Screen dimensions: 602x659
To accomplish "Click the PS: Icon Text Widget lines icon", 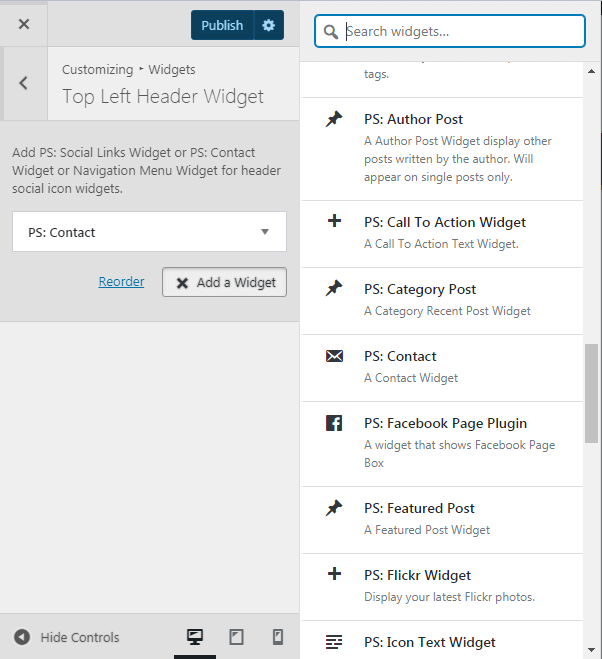I will 334,642.
